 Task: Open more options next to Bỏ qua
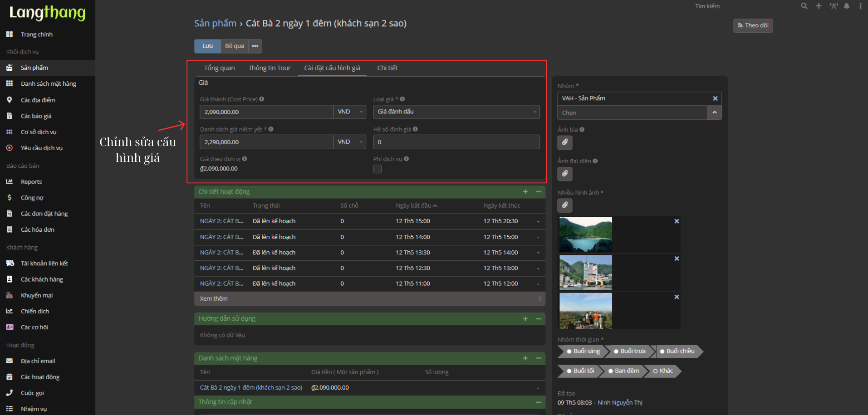255,46
